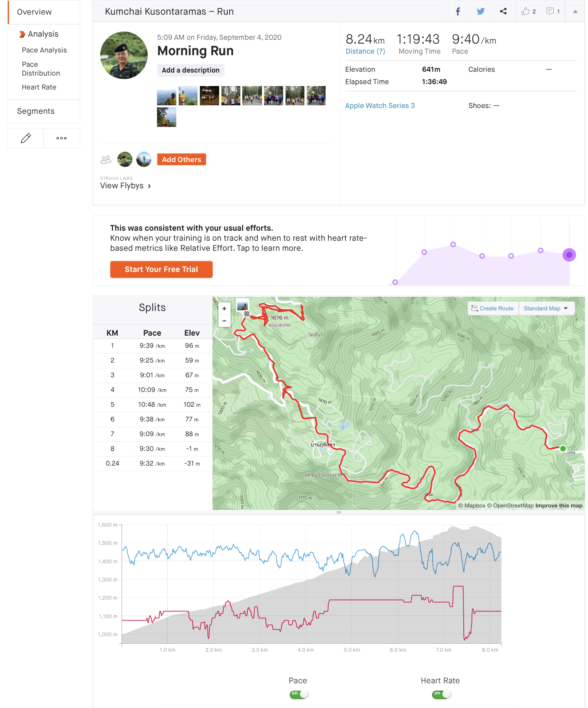Open the Segments tab in sidebar
The height and width of the screenshot is (708, 588).
click(x=36, y=111)
